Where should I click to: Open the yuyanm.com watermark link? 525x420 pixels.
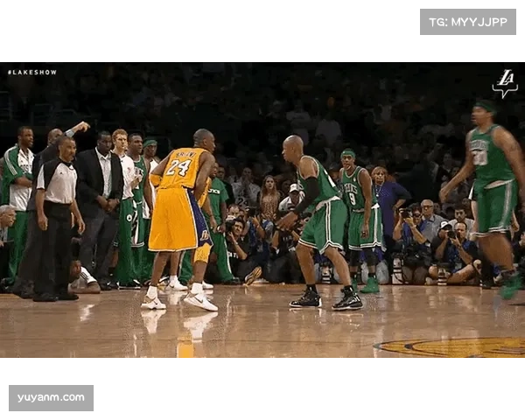[x=52, y=398]
